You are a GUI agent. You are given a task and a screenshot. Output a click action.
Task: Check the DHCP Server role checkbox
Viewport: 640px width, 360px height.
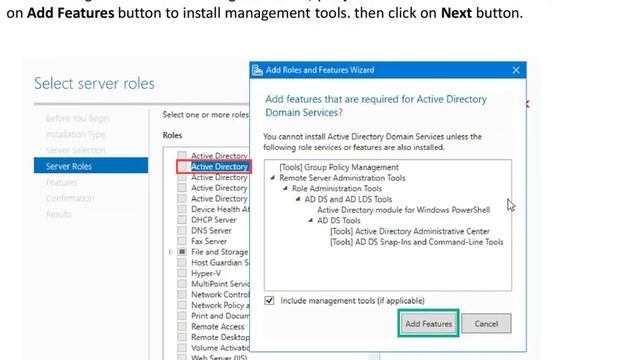182,220
